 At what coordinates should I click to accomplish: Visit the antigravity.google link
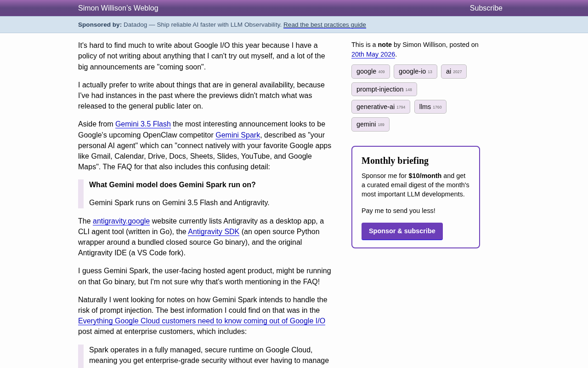pyautogui.click(x=121, y=221)
